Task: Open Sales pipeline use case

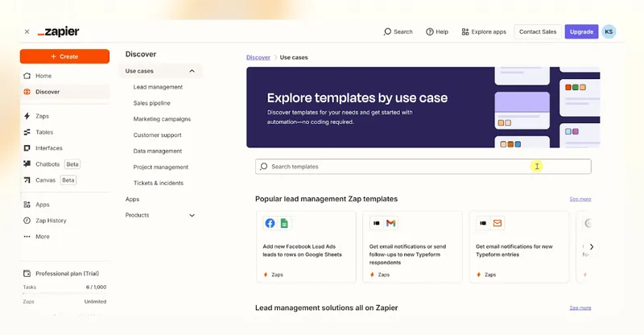Action: pyautogui.click(x=151, y=103)
